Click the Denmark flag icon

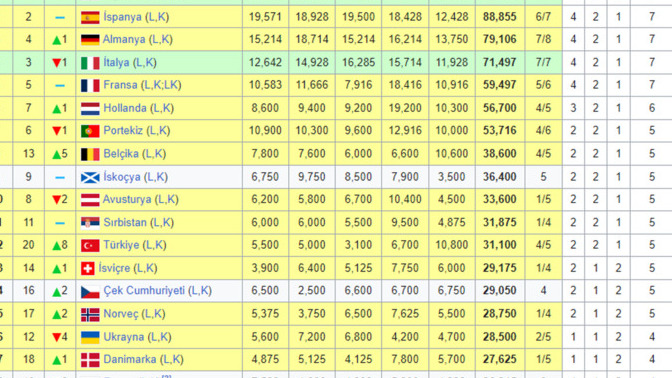90,360
